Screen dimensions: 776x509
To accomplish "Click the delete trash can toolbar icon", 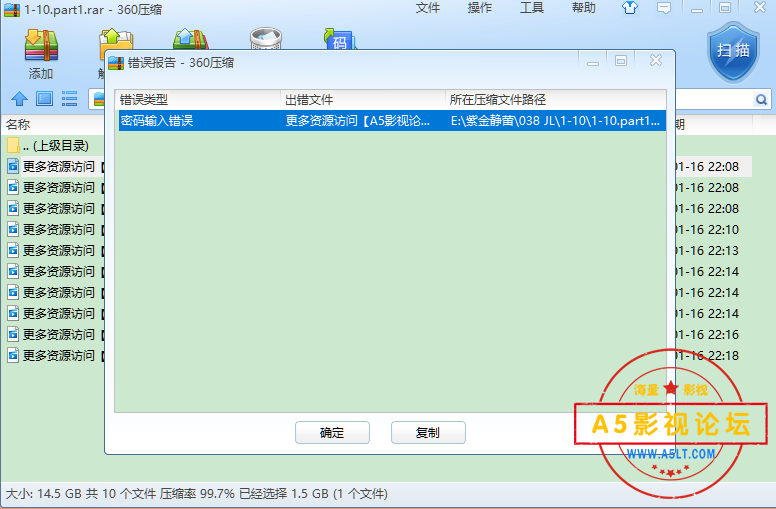I will [266, 39].
